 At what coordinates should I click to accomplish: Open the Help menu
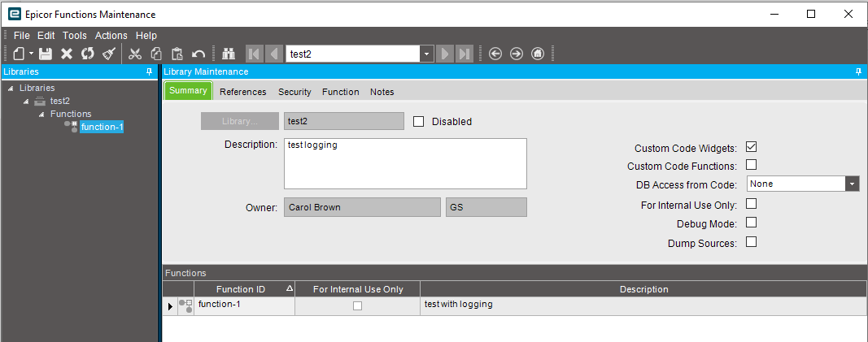pos(146,36)
